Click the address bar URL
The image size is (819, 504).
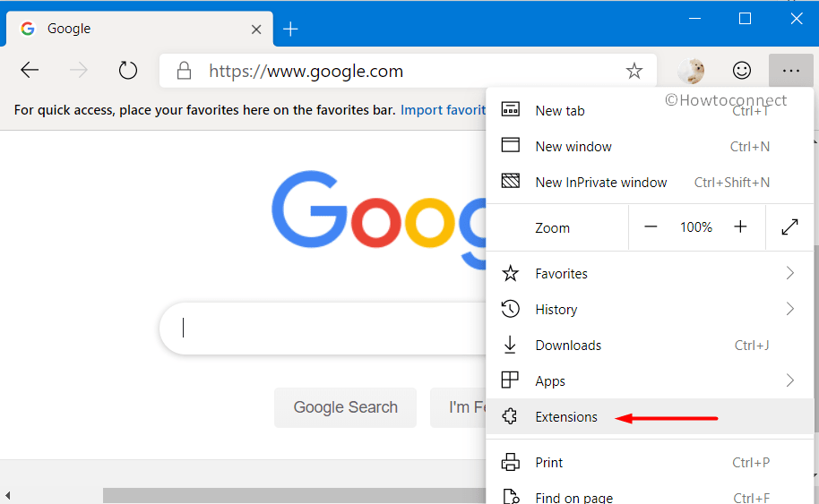click(x=306, y=71)
